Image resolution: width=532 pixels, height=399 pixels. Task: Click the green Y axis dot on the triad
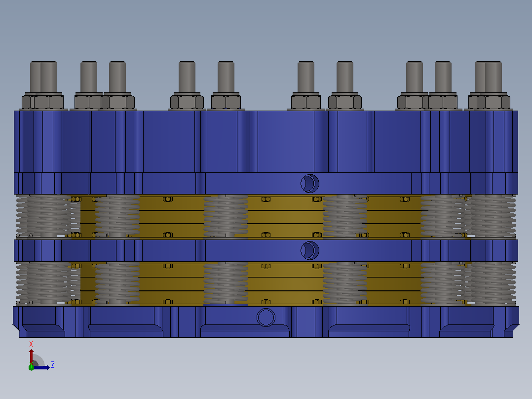pyautogui.click(x=31, y=367)
